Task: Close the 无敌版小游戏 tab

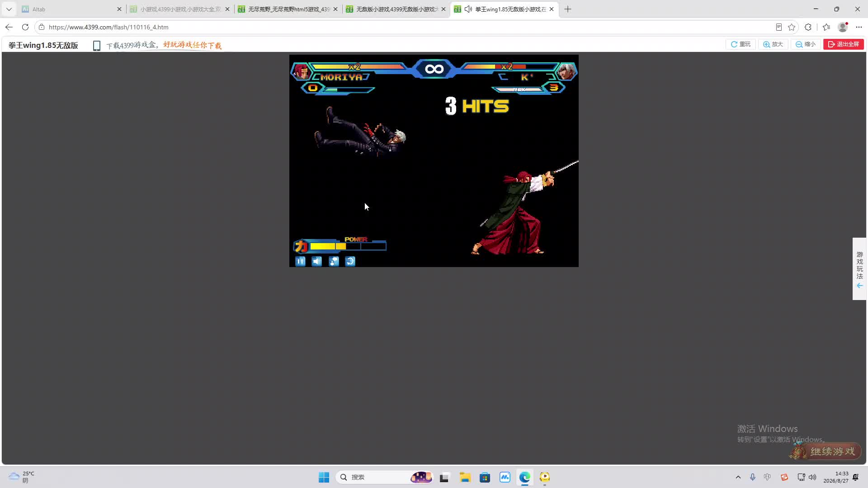Action: click(x=443, y=9)
